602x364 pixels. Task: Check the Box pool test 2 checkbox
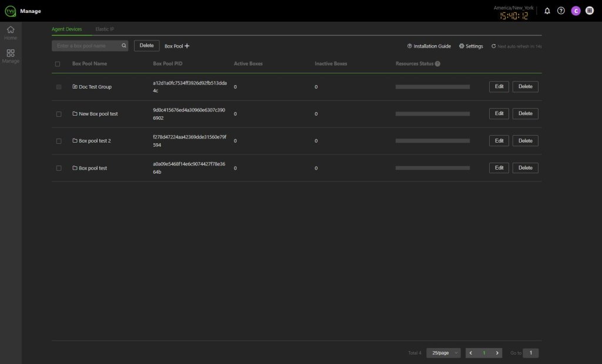(x=59, y=141)
